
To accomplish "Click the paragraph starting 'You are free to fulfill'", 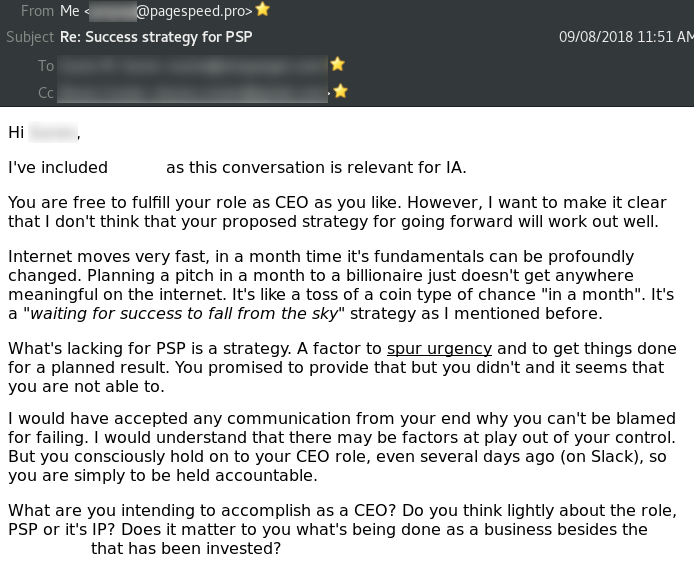I will 337,212.
